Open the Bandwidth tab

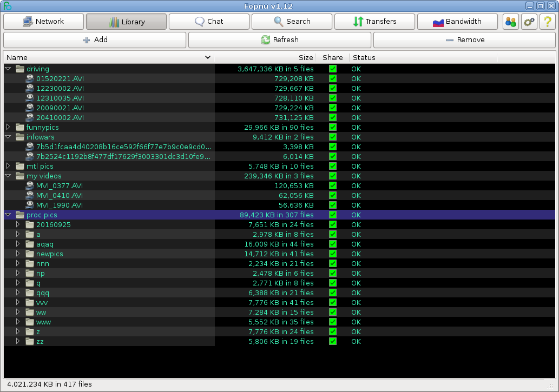457,22
